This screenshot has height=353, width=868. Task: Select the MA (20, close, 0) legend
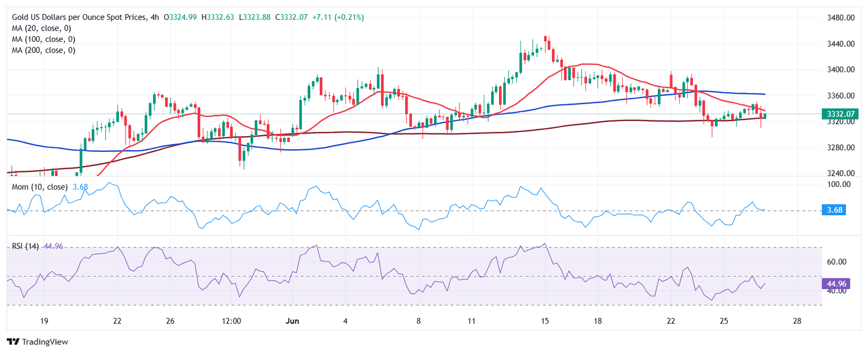pyautogui.click(x=43, y=28)
